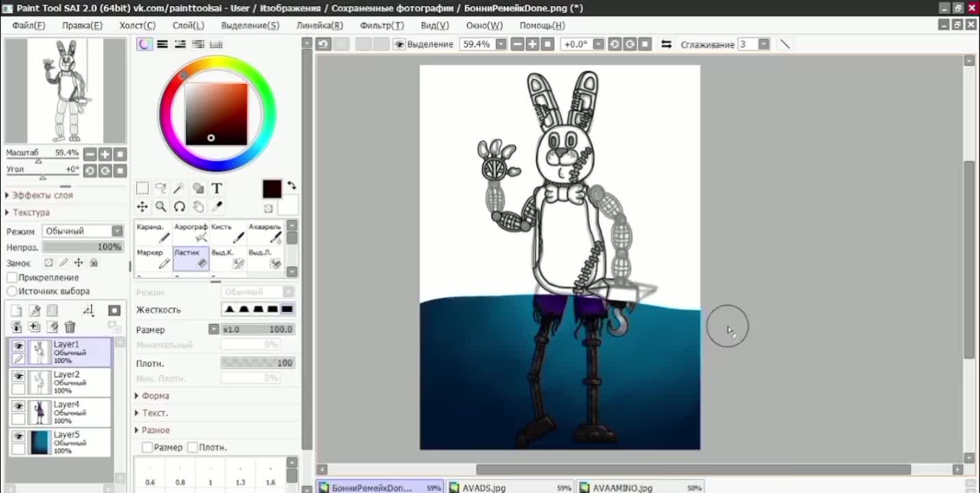Viewport: 980px width, 493px height.
Task: Switch to the AVAAMINO.jpg document tab
Action: [x=641, y=488]
